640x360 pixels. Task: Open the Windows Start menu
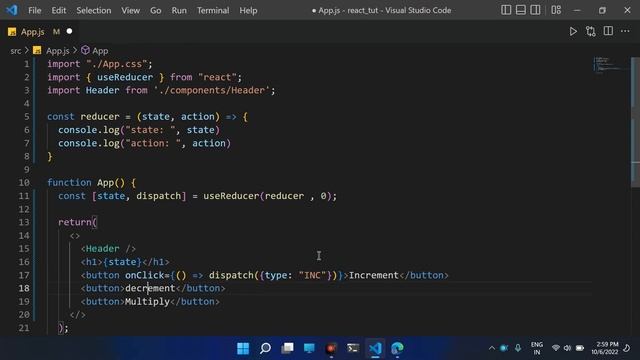(x=243, y=348)
